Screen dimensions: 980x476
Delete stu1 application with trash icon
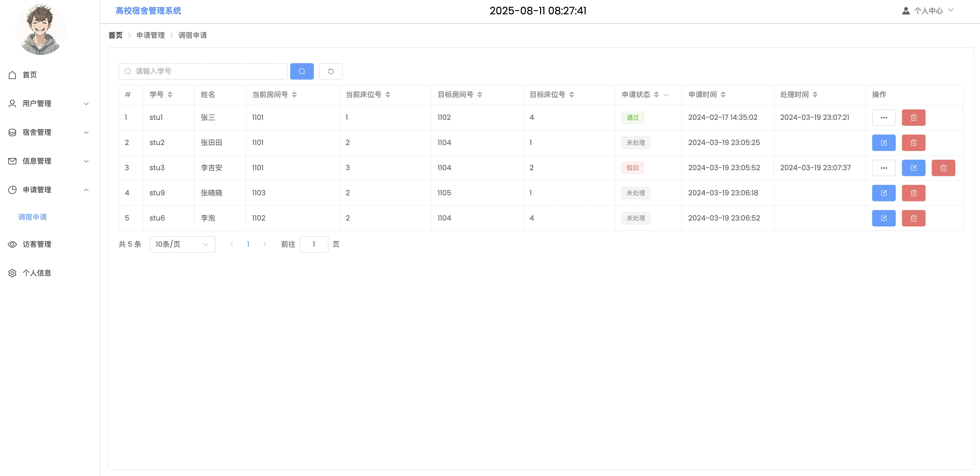click(913, 118)
